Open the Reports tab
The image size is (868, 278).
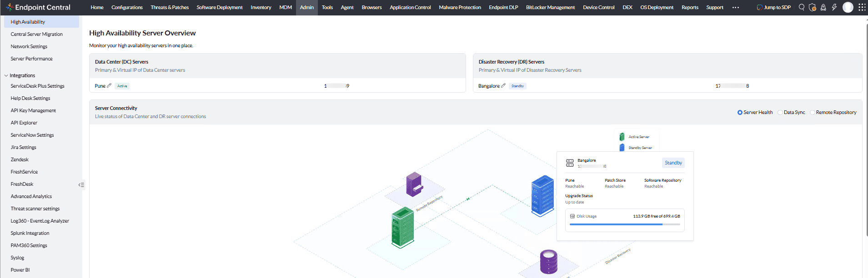[690, 7]
